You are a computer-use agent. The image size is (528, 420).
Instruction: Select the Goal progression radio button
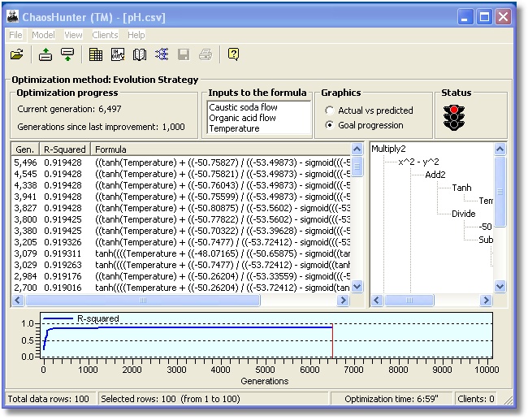pos(329,125)
